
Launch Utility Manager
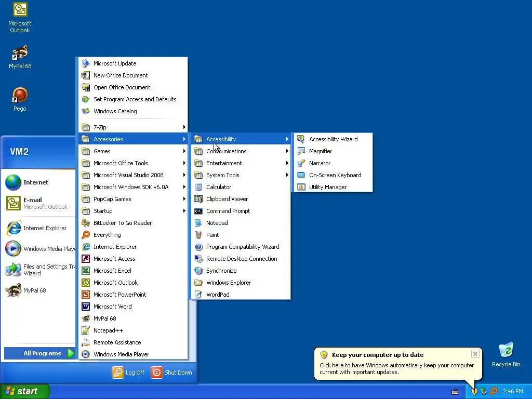[333, 187]
